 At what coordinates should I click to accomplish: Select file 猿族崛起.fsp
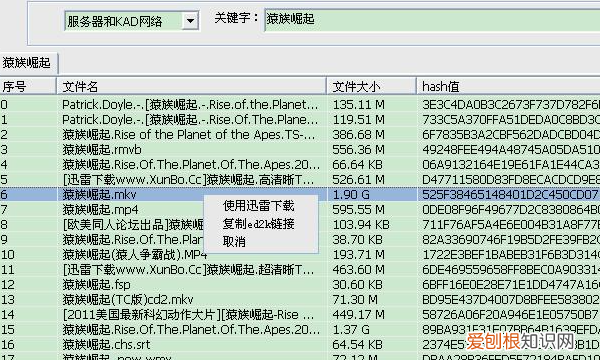point(96,285)
